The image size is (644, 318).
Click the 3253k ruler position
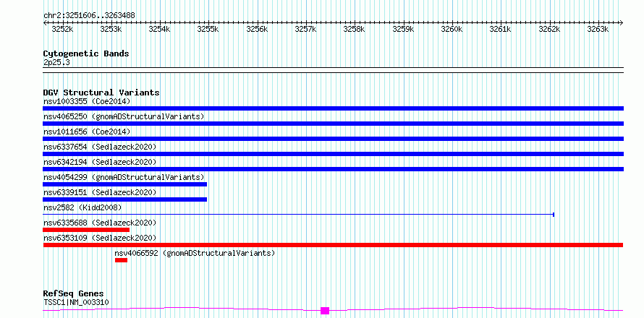click(111, 29)
